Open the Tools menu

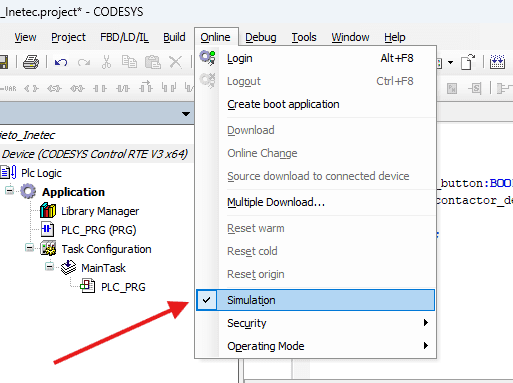coord(304,37)
